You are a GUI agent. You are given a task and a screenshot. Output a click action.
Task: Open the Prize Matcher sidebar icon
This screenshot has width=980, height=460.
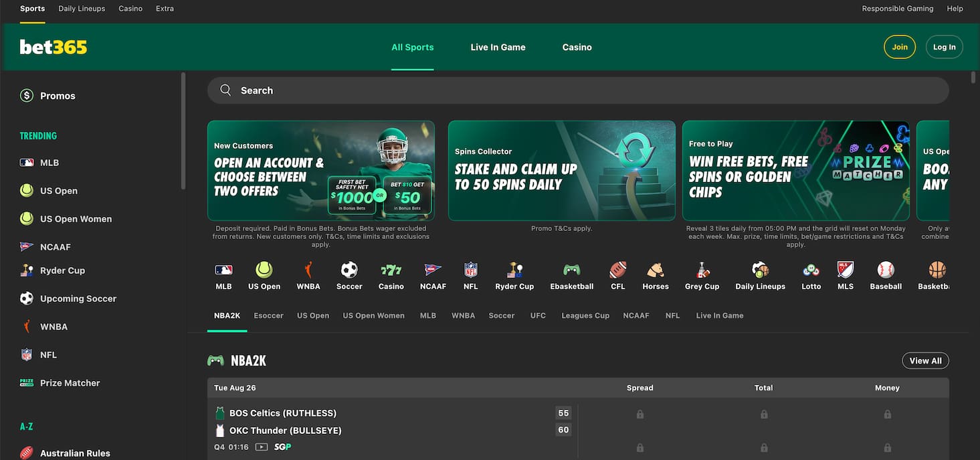point(27,383)
